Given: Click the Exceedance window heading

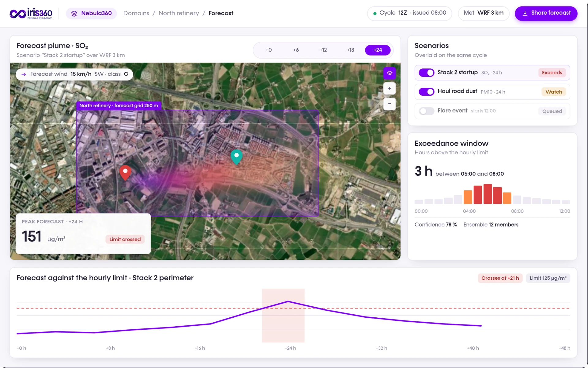Looking at the screenshot, I should tap(451, 144).
